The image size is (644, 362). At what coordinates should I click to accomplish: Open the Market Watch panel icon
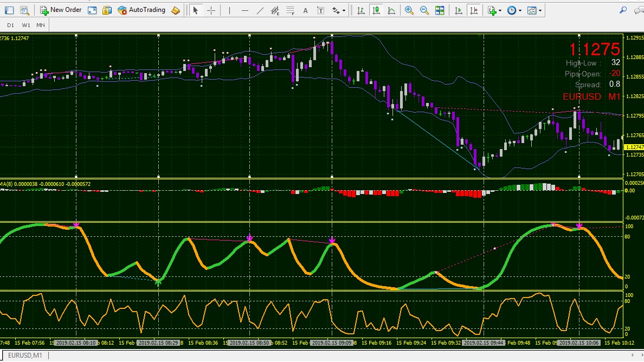9,10
